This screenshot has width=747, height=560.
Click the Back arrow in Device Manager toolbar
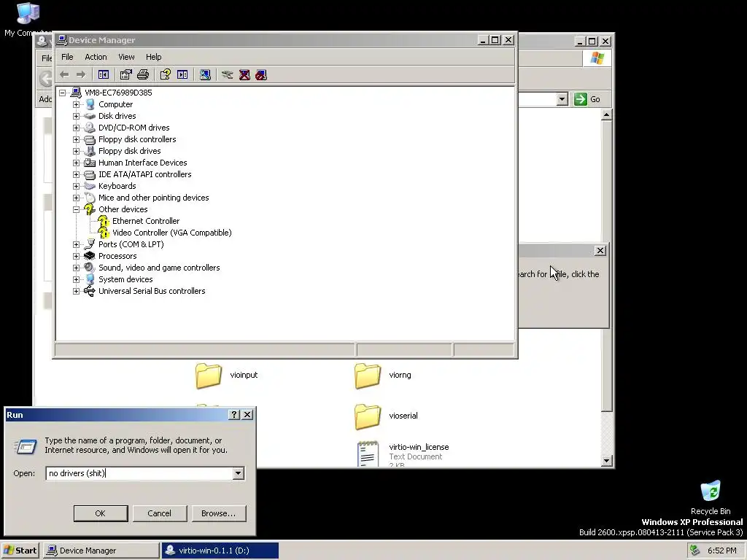click(x=64, y=75)
